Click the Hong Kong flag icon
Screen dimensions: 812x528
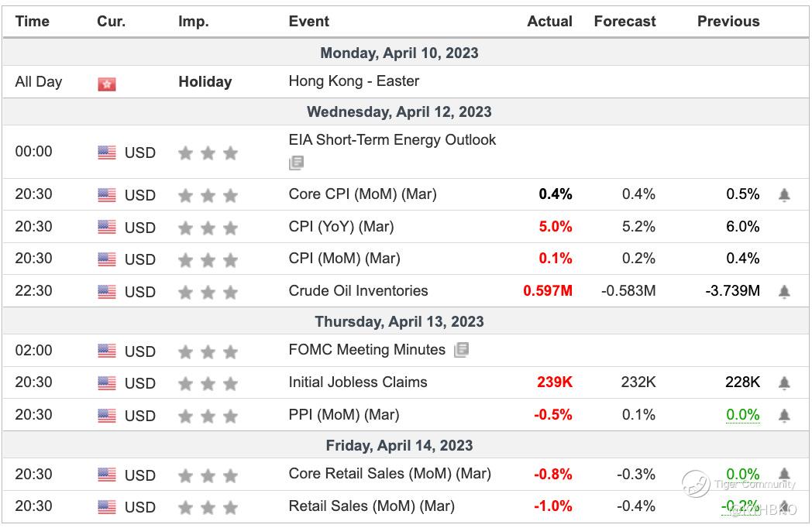tap(107, 83)
